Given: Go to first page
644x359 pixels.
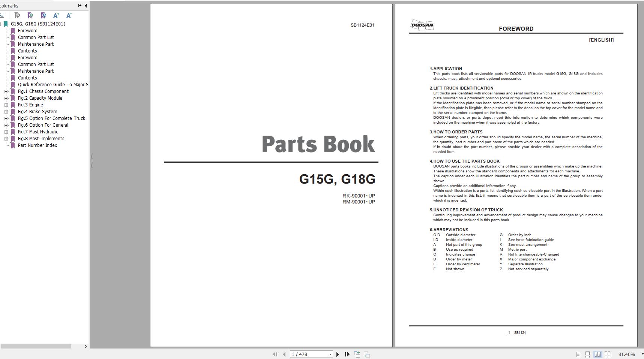Looking at the screenshot, I should (275, 354).
